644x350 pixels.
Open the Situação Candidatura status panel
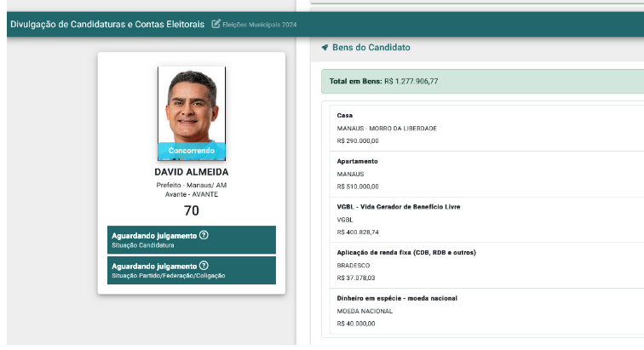point(192,239)
